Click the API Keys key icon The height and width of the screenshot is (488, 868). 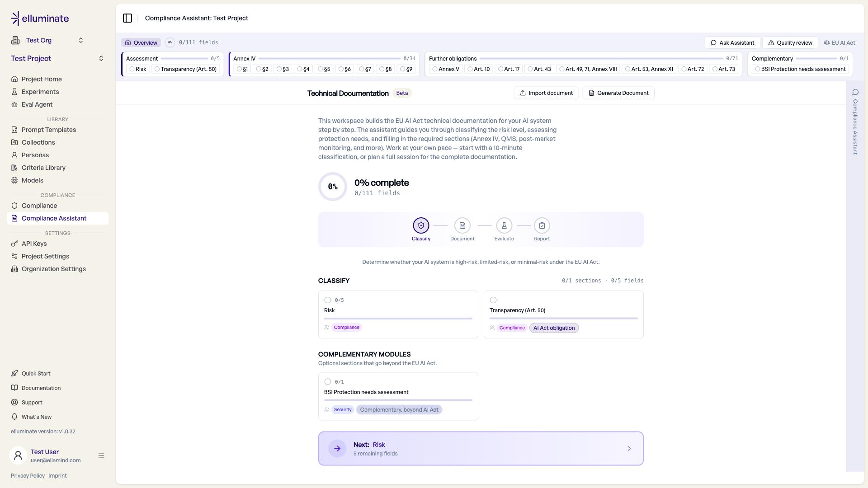[x=14, y=244]
